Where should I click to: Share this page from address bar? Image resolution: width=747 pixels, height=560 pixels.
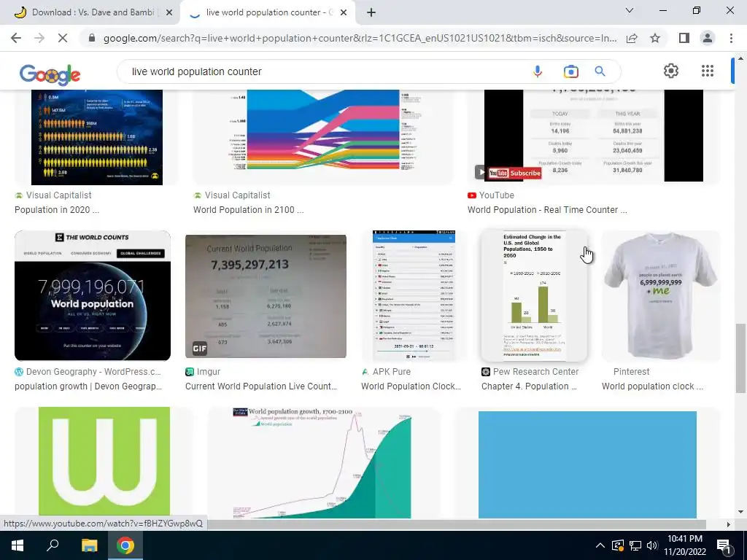[632, 38]
